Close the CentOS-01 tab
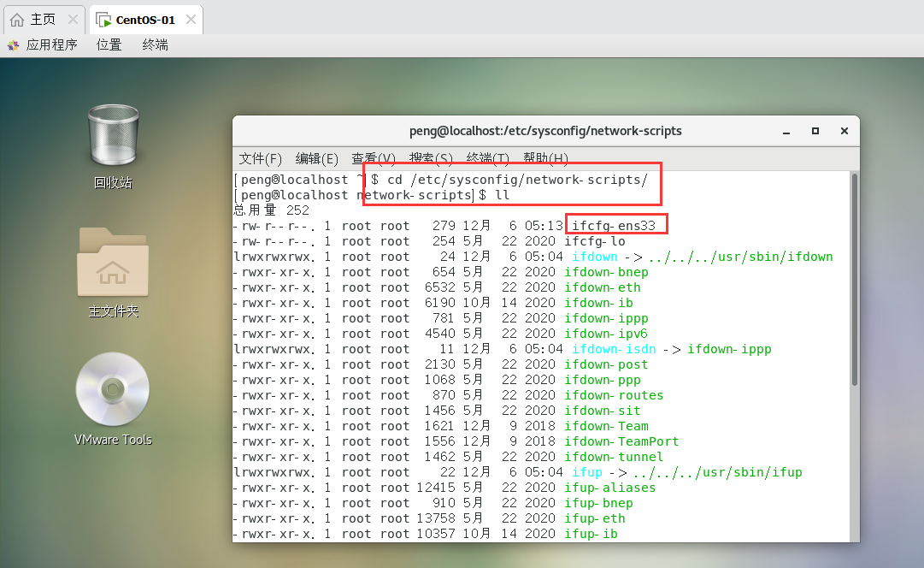 (x=191, y=20)
